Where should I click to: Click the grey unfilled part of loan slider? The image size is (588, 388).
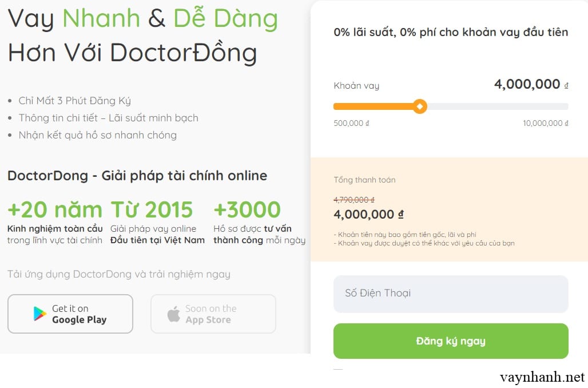pos(496,106)
